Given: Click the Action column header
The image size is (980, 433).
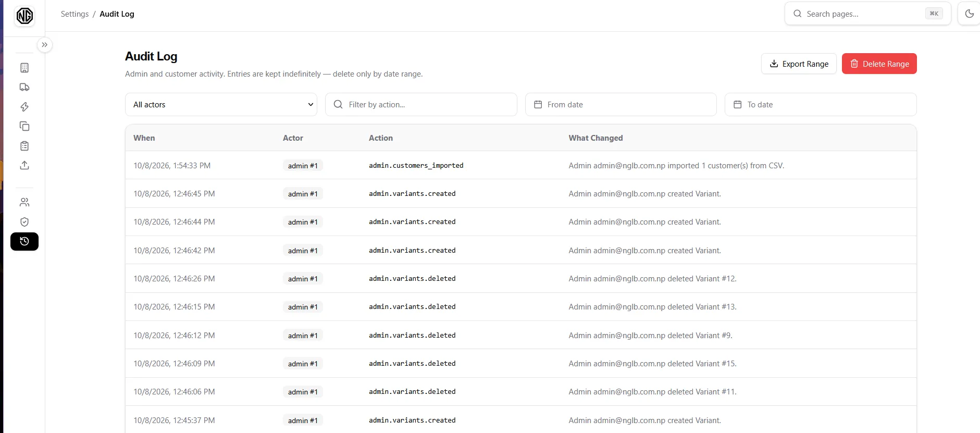Looking at the screenshot, I should click(381, 138).
